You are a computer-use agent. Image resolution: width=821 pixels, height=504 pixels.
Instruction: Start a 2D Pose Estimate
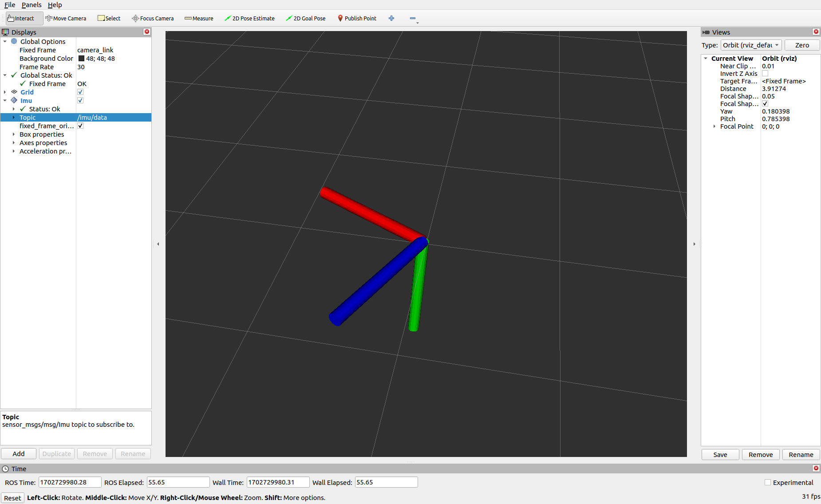[250, 18]
